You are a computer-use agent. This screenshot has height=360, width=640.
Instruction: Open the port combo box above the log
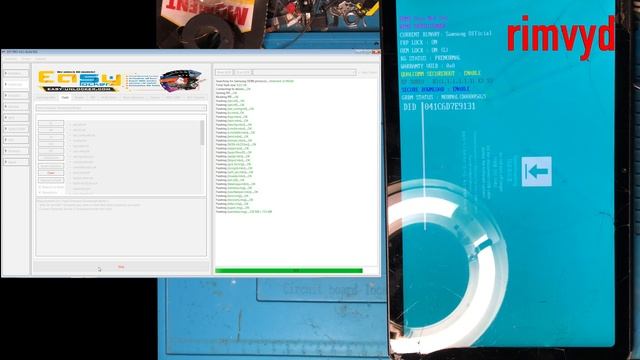[304, 72]
